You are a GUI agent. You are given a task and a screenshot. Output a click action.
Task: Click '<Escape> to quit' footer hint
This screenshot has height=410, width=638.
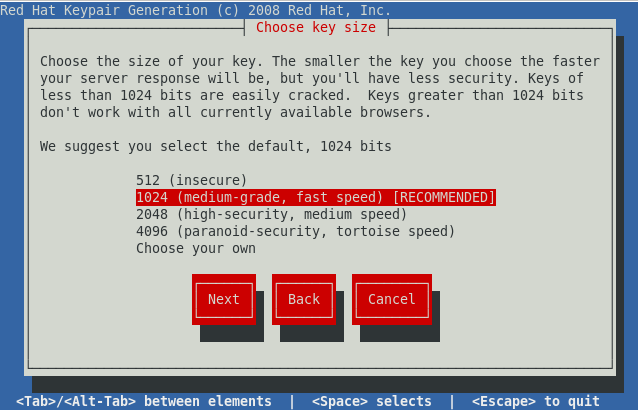(535, 401)
